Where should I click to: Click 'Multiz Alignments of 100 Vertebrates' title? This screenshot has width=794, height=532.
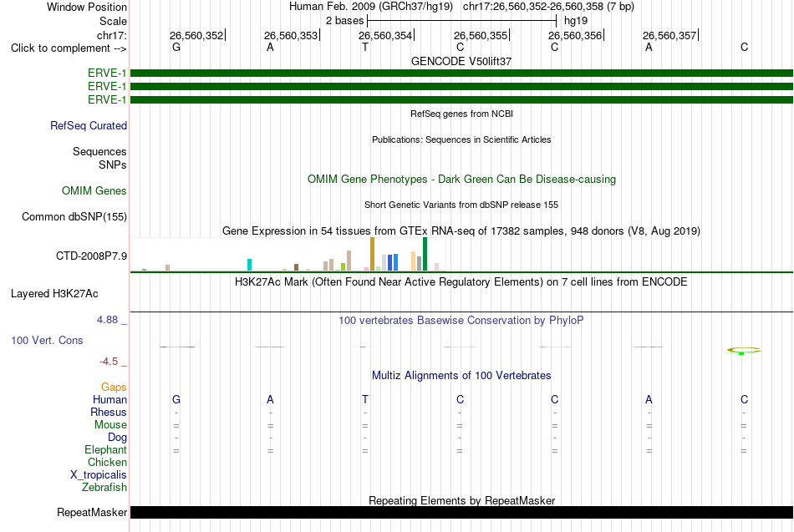461,376
